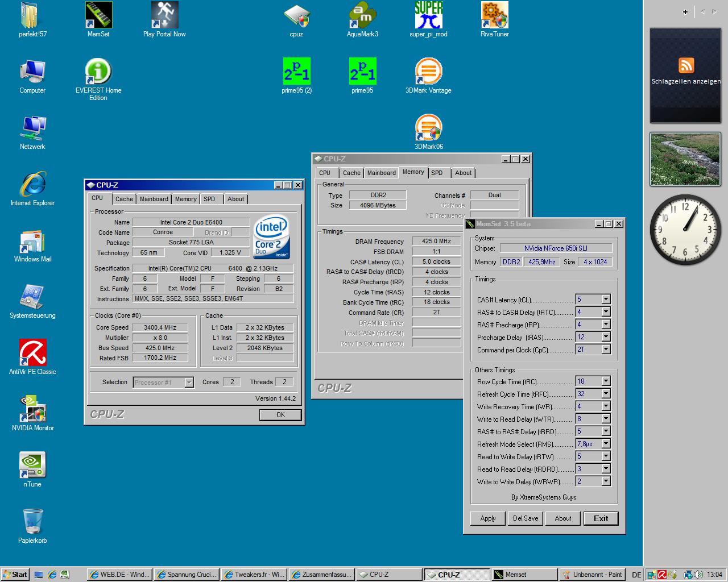Click the Start button on the taskbar
Image resolution: width=728 pixels, height=582 pixels.
[x=15, y=575]
